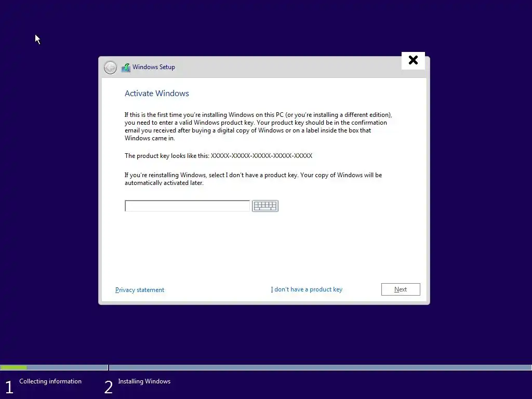Click the Installing Windows step label
Screen dimensions: 532x399
coord(144,381)
